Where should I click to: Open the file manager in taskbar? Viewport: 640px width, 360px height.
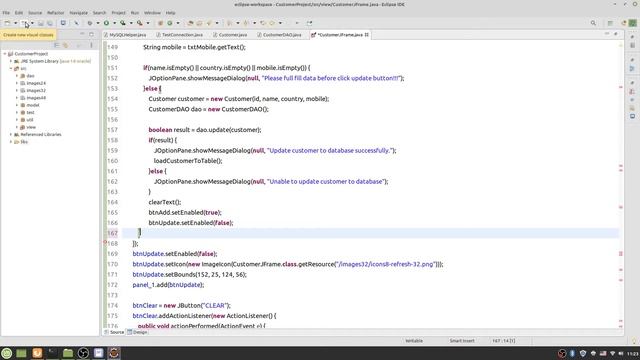click(x=68, y=353)
